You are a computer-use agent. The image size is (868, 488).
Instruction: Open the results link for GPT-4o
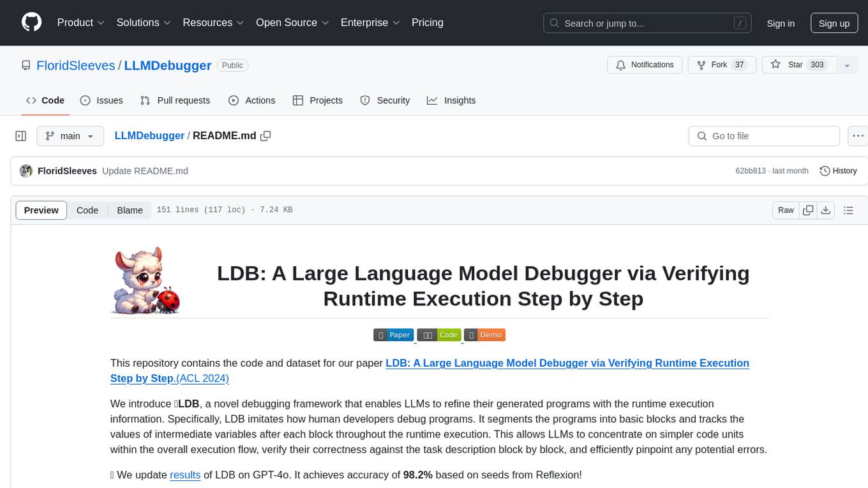coord(185,475)
